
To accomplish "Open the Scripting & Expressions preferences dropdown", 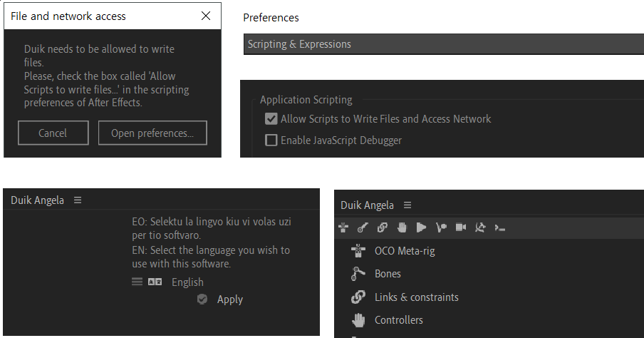I will click(x=444, y=44).
